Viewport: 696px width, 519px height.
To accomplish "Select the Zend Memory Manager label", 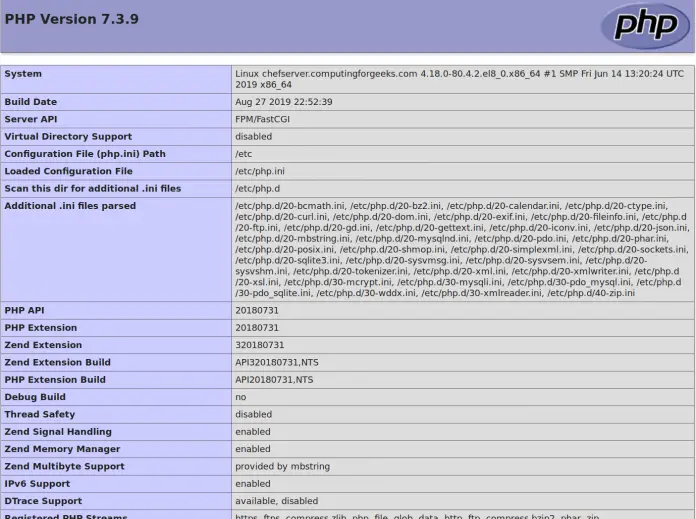I will pyautogui.click(x=62, y=449).
